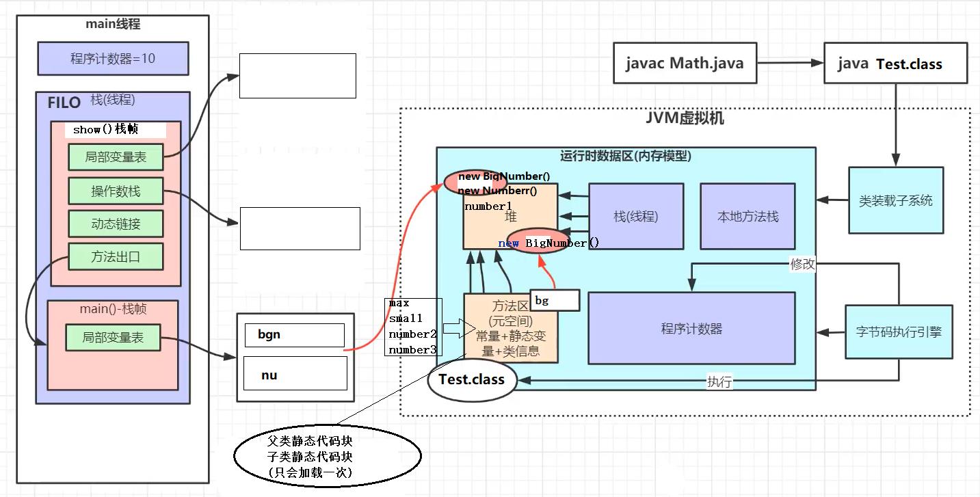Screen dimensions: 980x497
Task: Select the 栈(线程) label beside FILO
Action: click(x=113, y=100)
